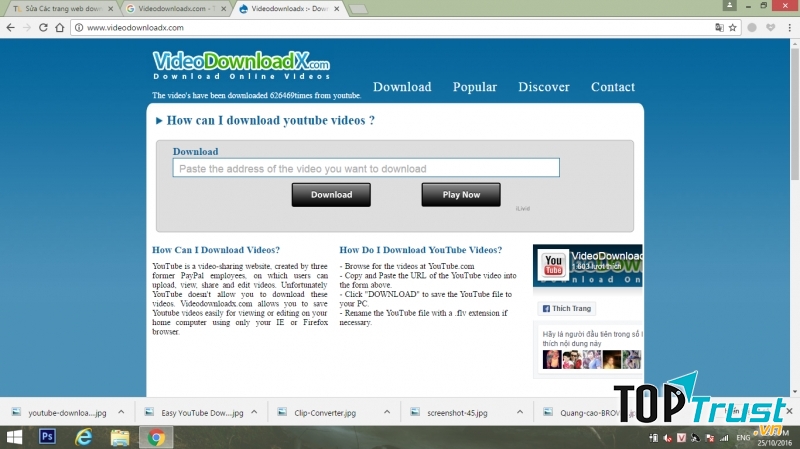
Task: Click the video address input field
Action: click(366, 168)
